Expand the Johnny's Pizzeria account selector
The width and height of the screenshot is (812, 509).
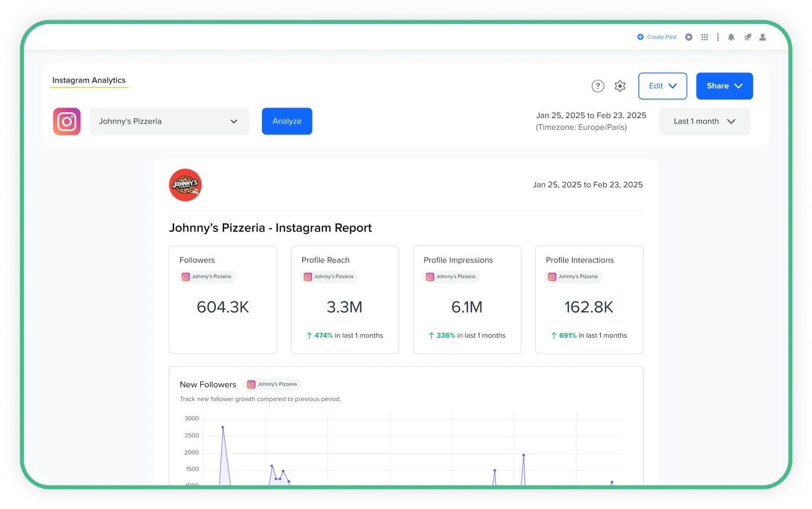coord(169,121)
